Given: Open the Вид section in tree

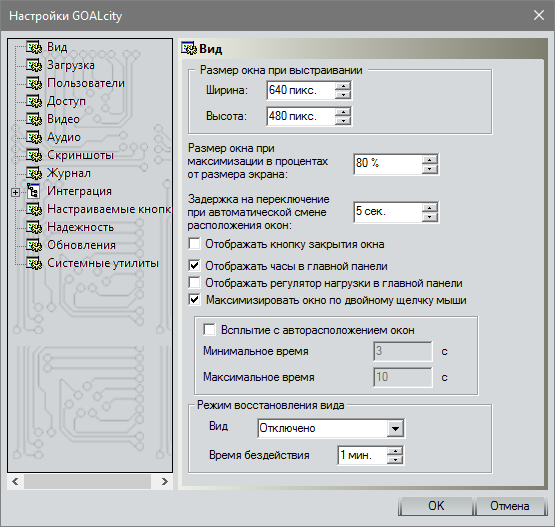Looking at the screenshot, I should point(57,47).
